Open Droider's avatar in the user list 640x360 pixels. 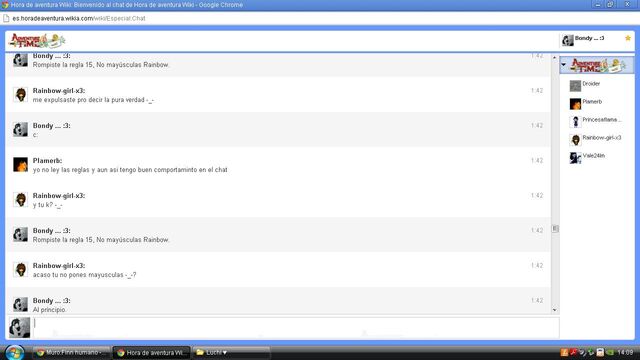[x=575, y=86]
